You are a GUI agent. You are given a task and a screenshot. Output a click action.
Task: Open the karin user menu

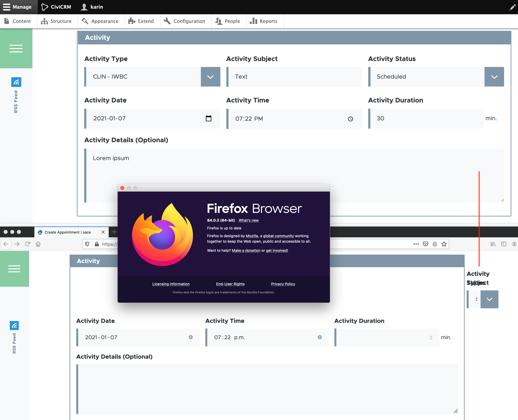click(92, 7)
